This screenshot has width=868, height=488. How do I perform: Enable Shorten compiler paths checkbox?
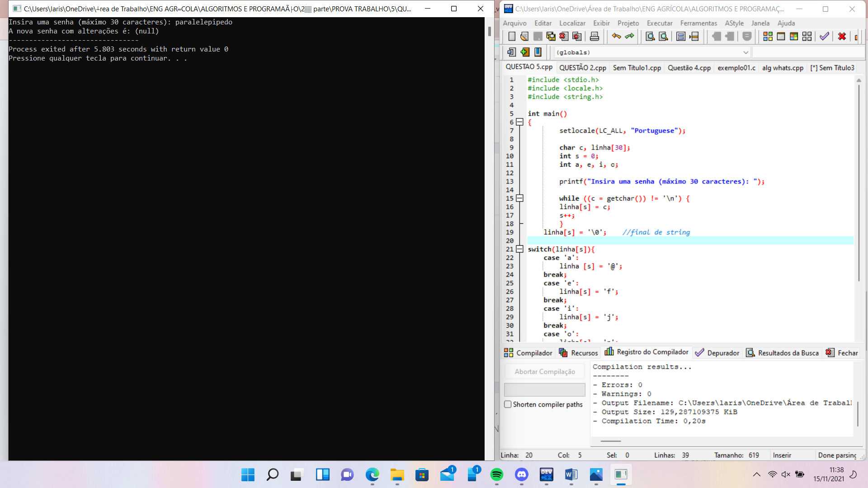tap(508, 404)
